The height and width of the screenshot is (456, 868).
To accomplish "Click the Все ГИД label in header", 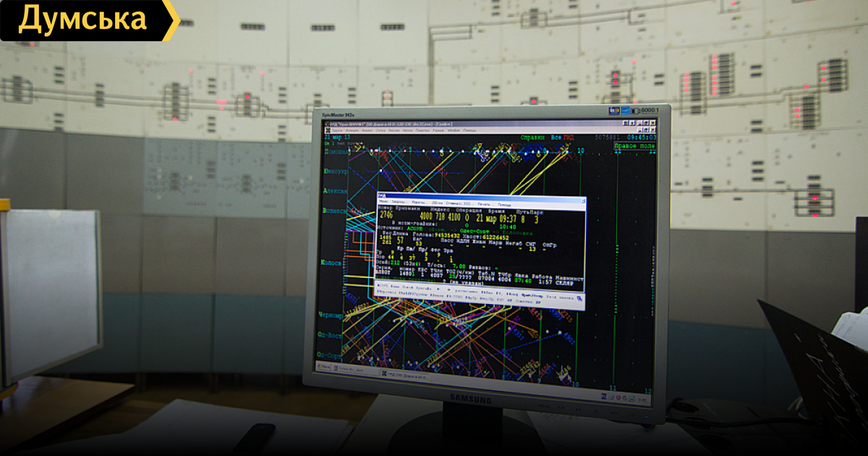I will coord(561,138).
